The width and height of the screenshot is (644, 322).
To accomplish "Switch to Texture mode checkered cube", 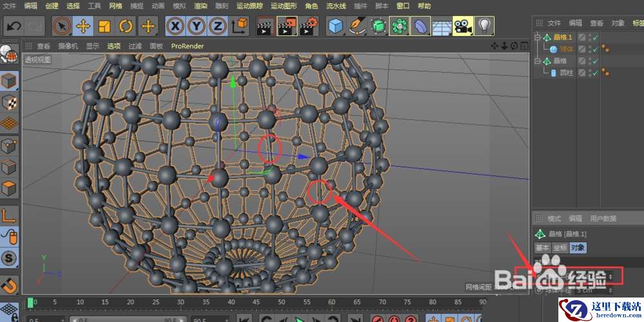I will pyautogui.click(x=9, y=102).
